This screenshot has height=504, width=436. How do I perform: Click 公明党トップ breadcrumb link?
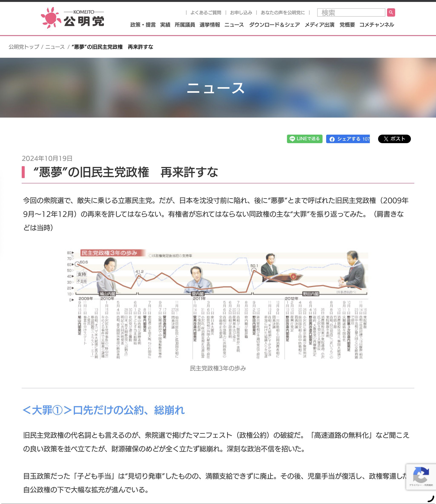tap(24, 47)
